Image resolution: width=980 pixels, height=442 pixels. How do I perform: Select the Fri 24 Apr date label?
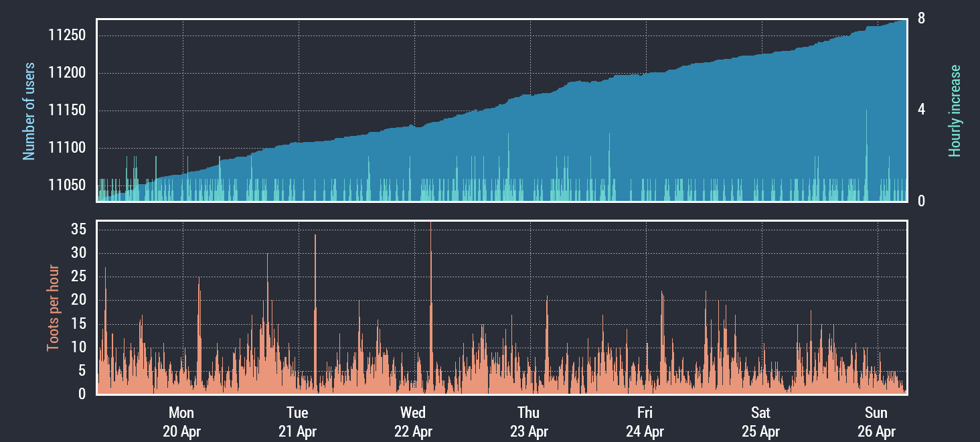(645, 422)
